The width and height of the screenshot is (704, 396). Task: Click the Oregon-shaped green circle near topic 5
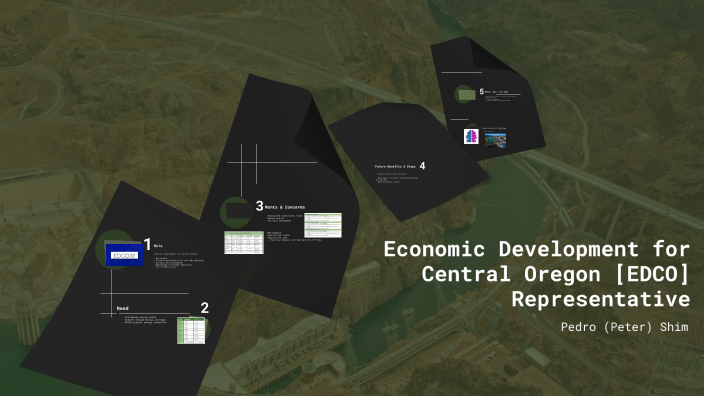click(465, 94)
